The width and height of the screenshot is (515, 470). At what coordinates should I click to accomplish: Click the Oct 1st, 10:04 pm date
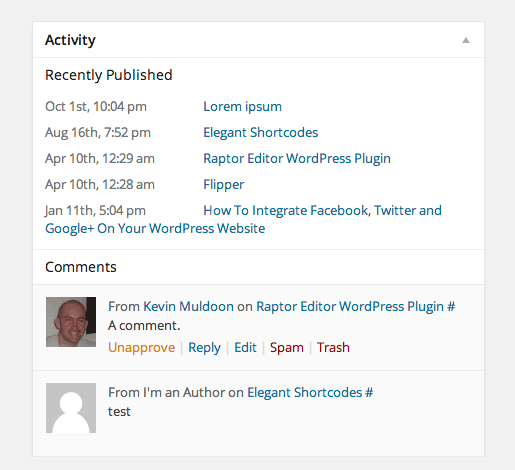tap(96, 107)
